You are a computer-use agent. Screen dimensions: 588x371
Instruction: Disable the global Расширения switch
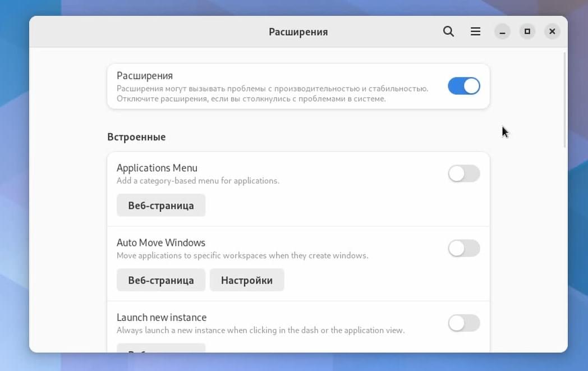(x=464, y=86)
